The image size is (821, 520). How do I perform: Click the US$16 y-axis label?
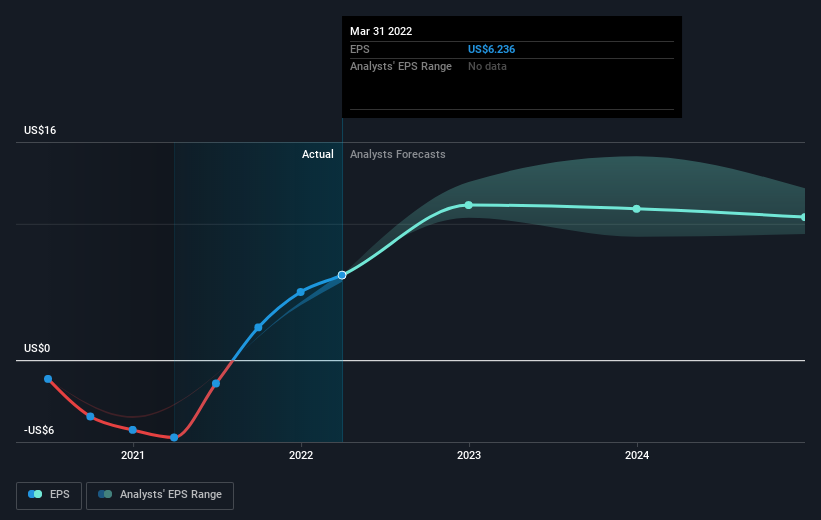click(x=40, y=130)
